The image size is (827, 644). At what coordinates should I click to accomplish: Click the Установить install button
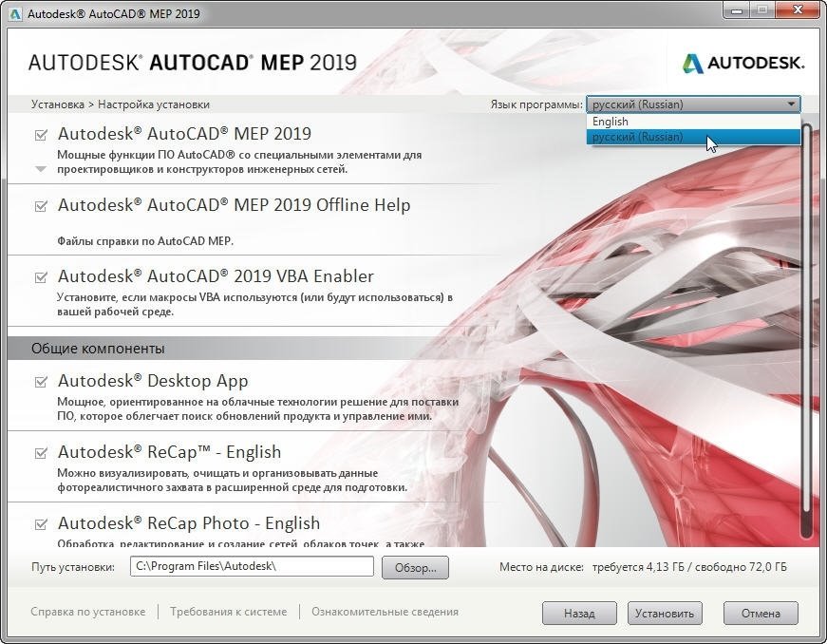click(x=665, y=613)
